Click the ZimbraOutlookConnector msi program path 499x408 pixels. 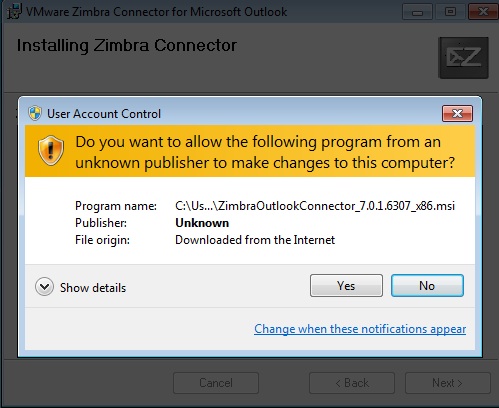[x=315, y=206]
